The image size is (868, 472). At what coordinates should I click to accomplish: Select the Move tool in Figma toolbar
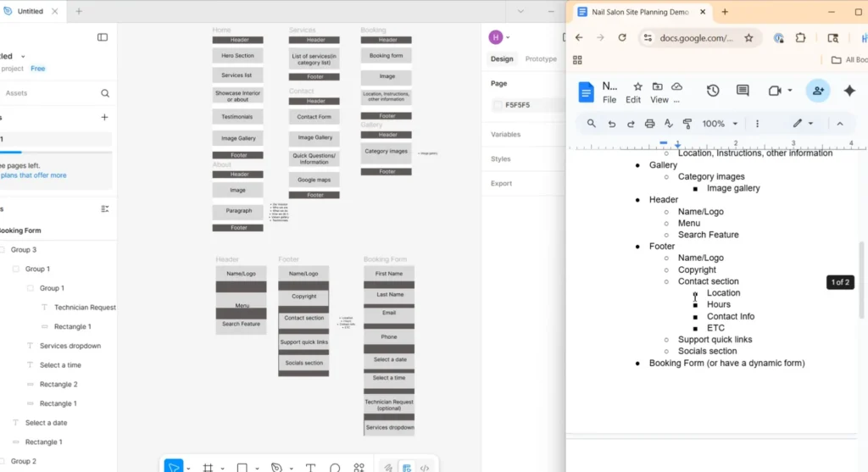click(174, 467)
